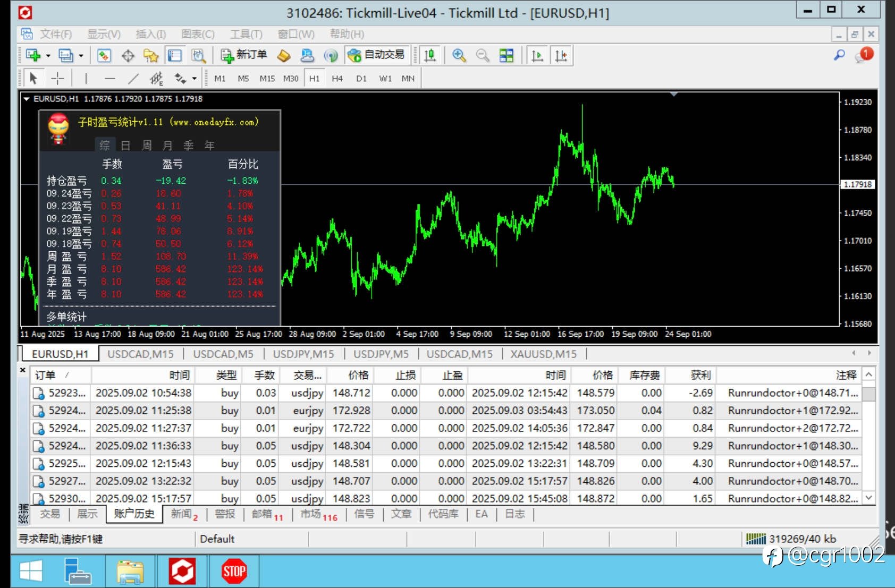This screenshot has width=895, height=588.
Task: Tile chart windows icon
Action: point(506,55)
